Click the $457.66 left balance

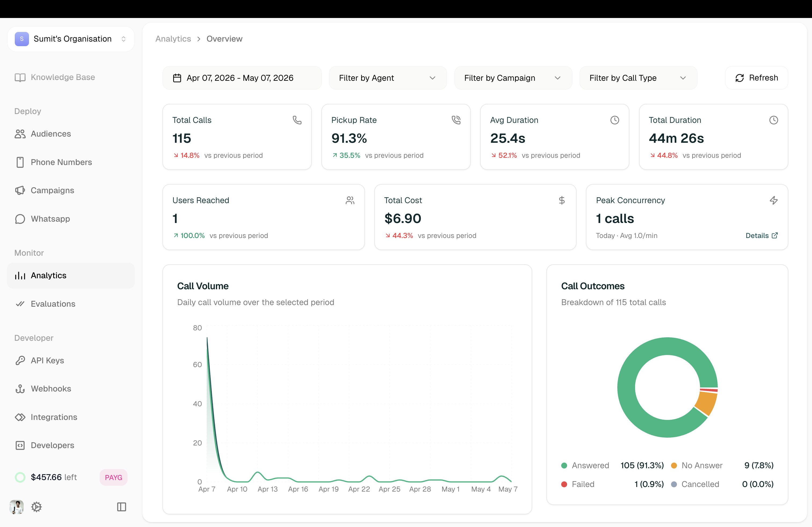coord(53,477)
